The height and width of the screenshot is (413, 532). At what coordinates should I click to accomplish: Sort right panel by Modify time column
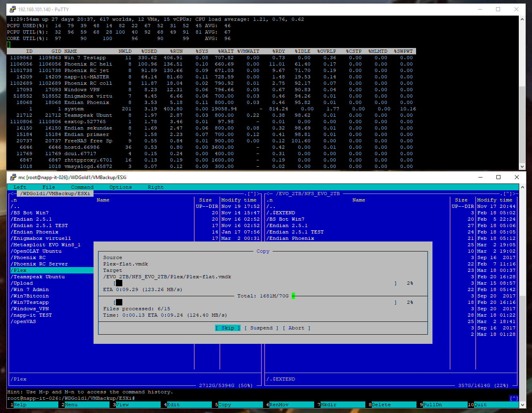click(x=494, y=200)
